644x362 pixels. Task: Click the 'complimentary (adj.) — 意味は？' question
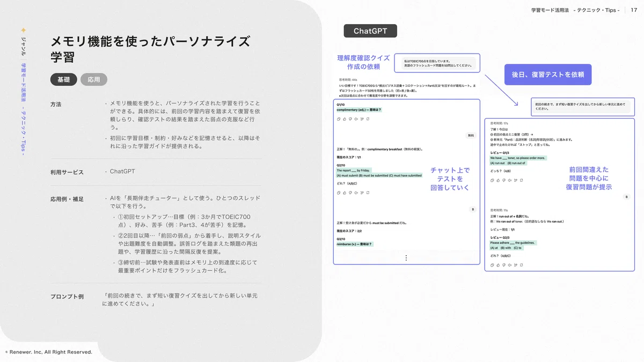pos(359,110)
